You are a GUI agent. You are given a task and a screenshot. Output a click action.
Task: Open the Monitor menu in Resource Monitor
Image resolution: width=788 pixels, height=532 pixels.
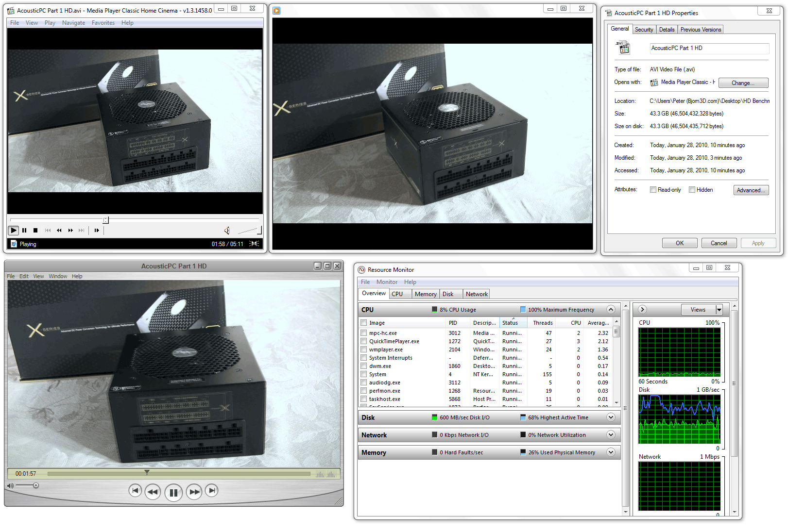[x=387, y=282]
